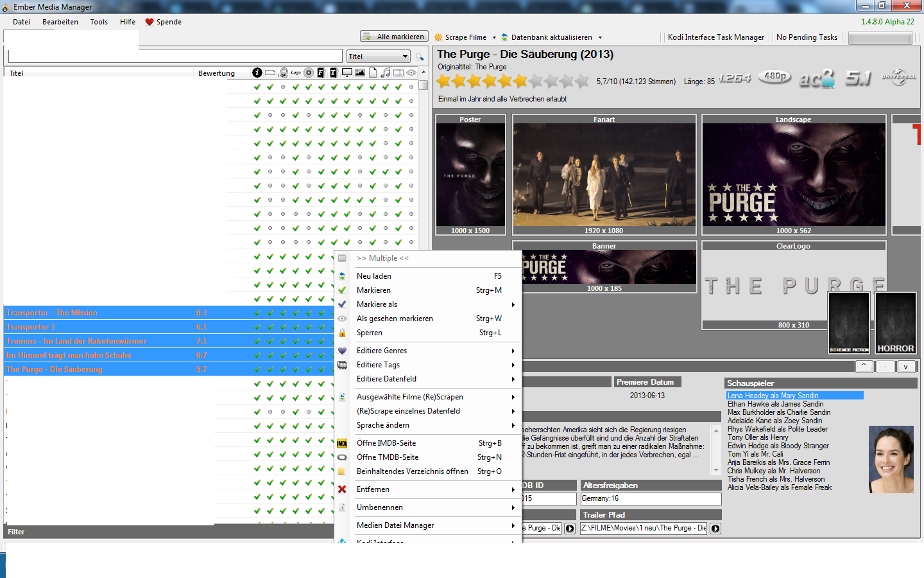Click the disc art column header icon

[309, 73]
